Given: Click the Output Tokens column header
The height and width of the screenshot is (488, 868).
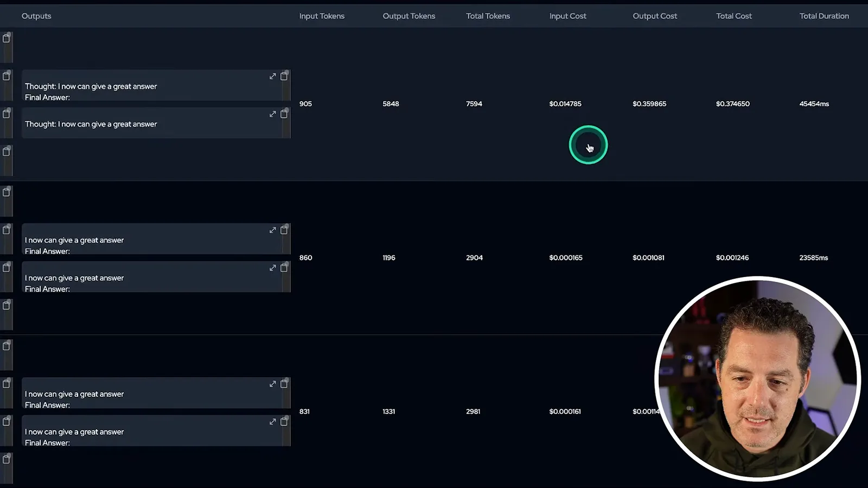Looking at the screenshot, I should [x=409, y=16].
